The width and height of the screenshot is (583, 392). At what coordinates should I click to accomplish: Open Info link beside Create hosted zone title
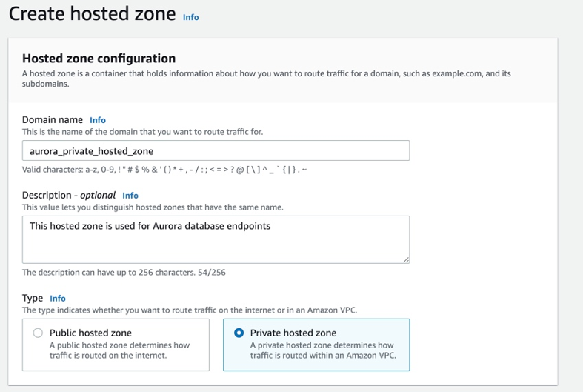pos(190,17)
